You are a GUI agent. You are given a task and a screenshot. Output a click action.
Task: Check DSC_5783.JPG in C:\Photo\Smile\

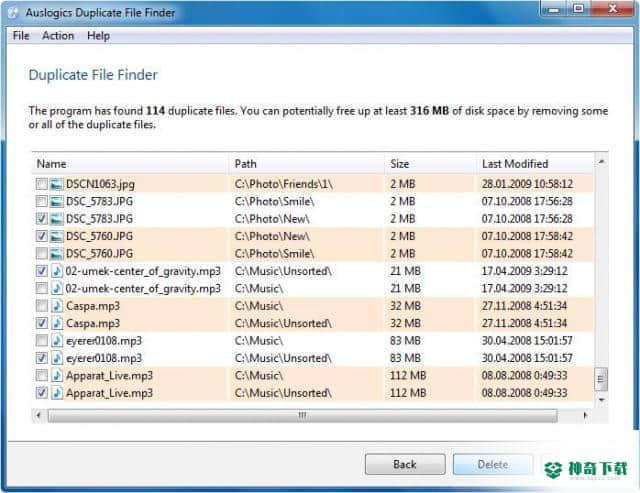[x=42, y=201]
